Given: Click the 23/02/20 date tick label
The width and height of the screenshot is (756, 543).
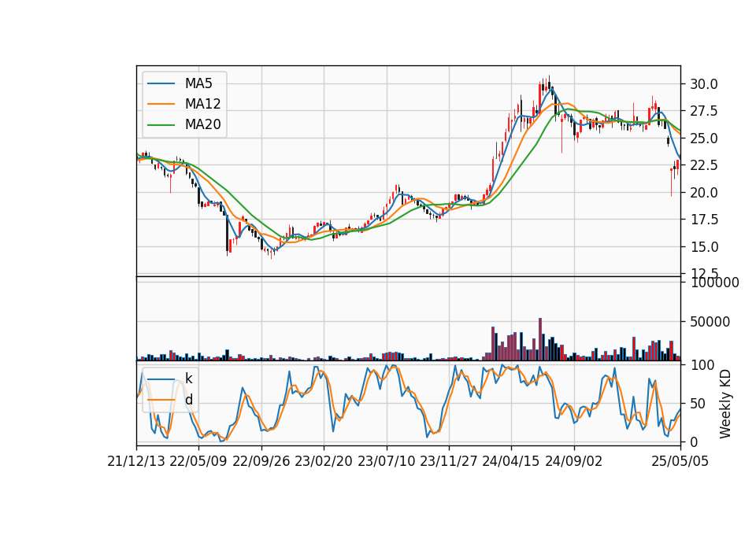Looking at the screenshot, I should pos(324,461).
